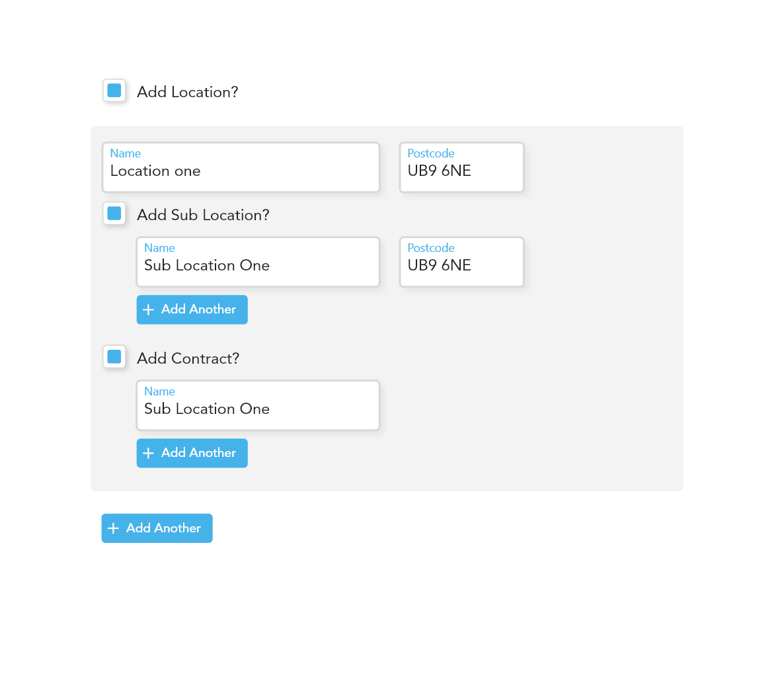Click plus icon in Contract's Add Another
This screenshot has width=784, height=691.
click(149, 453)
